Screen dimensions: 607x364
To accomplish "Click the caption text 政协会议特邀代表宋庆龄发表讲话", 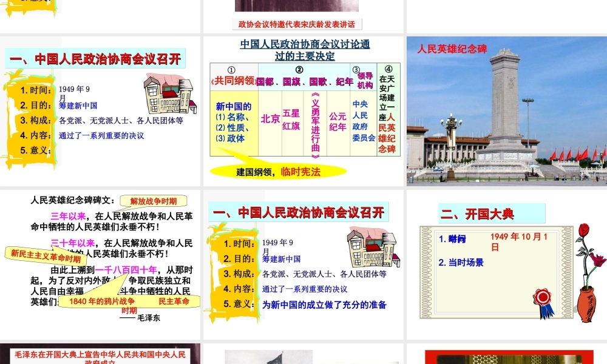I will [x=297, y=24].
